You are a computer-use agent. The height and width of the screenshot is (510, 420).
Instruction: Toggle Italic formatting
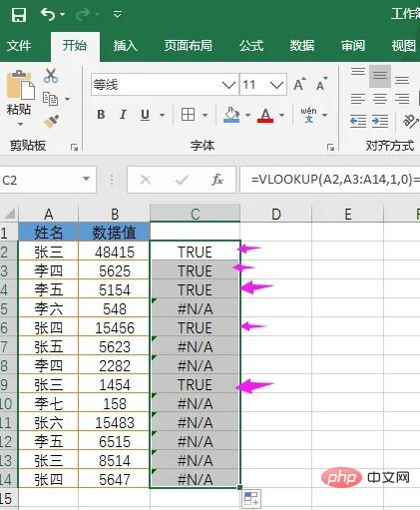point(123,115)
